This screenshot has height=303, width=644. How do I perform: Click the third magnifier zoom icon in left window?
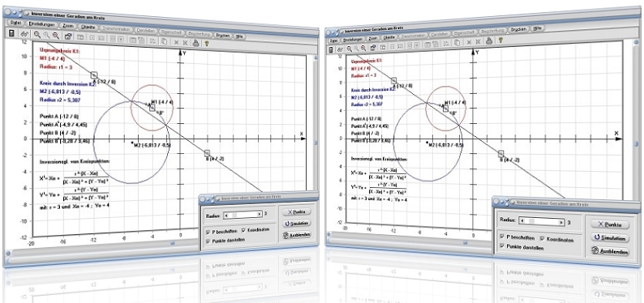[55, 36]
